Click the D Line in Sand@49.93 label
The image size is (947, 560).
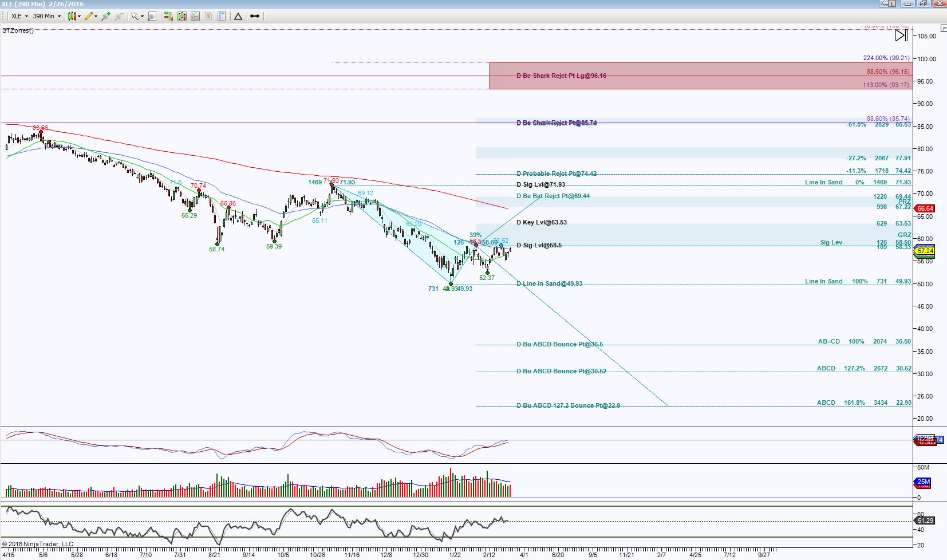549,283
